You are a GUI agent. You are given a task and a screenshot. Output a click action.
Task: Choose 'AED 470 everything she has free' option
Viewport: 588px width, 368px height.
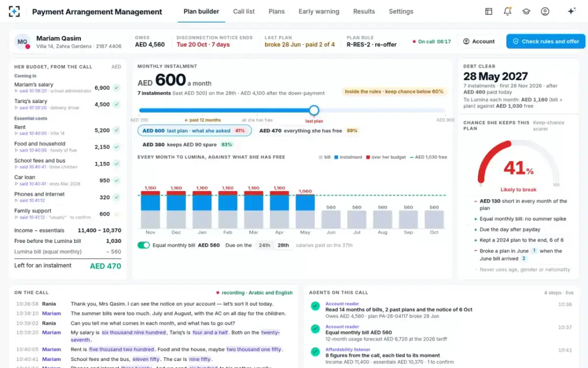click(308, 131)
